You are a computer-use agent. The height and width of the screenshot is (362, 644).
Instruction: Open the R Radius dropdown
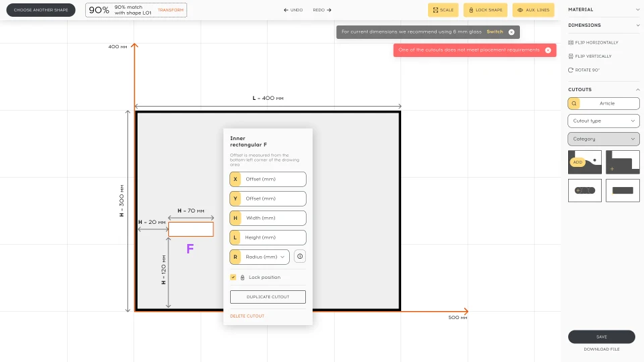coord(260,257)
